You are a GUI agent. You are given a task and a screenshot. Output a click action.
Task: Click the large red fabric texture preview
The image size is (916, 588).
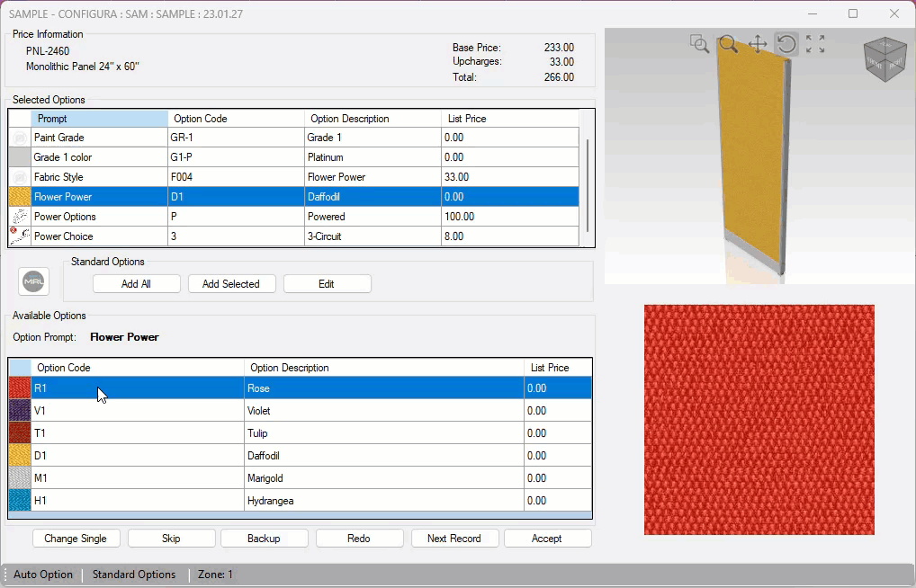click(759, 419)
